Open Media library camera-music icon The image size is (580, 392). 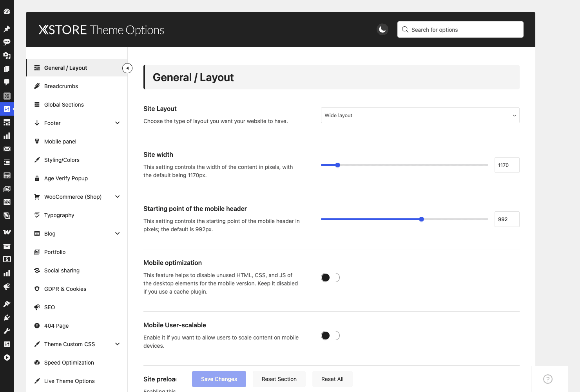[7, 55]
